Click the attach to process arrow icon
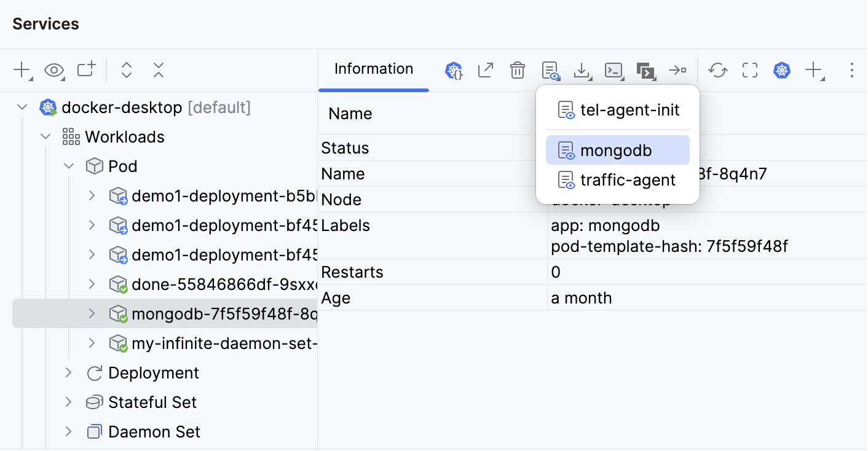Image resolution: width=868 pixels, height=451 pixels. click(x=677, y=70)
